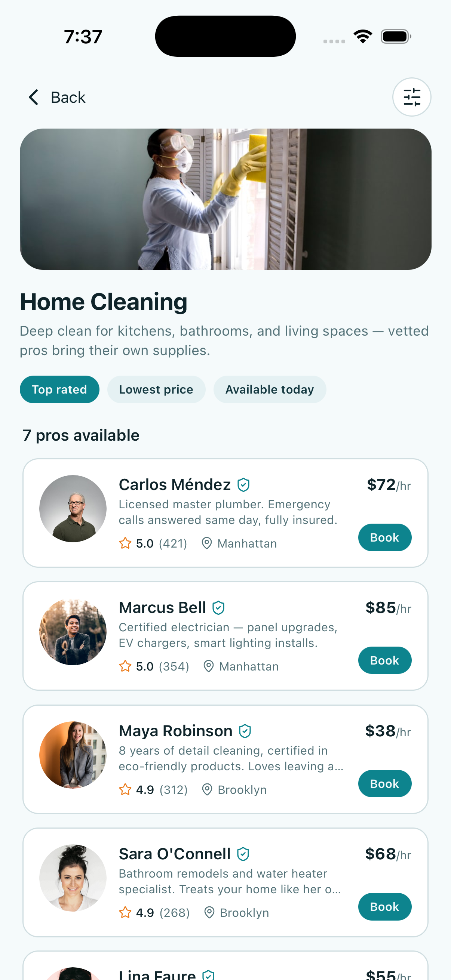Tap the back chevron arrow

tap(34, 98)
